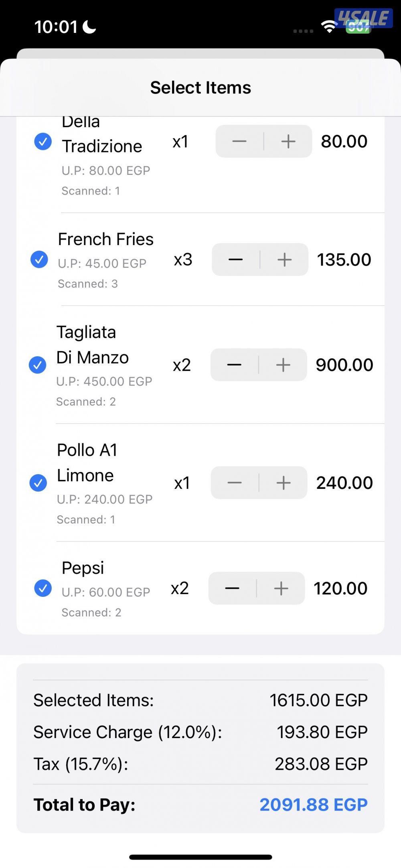Increase French Fries quantity with plus
401x868 pixels.
[284, 260]
